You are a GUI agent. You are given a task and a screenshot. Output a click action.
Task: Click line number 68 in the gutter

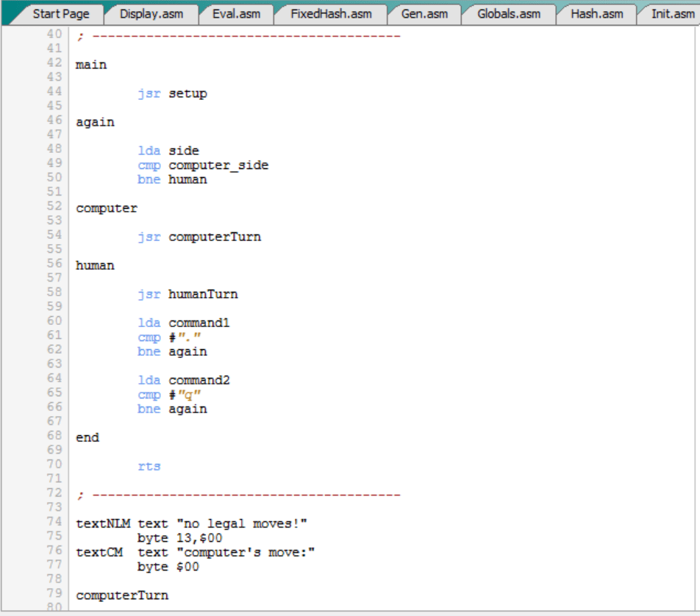coord(55,436)
